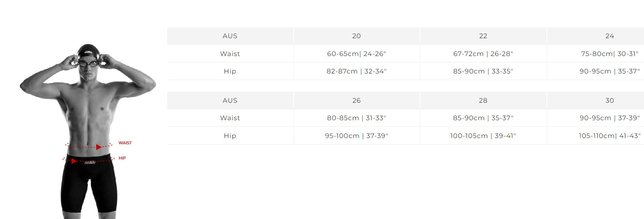Click the swimmer's black jammer shorts
Viewport: 644px width, 219px height.
pyautogui.click(x=89, y=185)
